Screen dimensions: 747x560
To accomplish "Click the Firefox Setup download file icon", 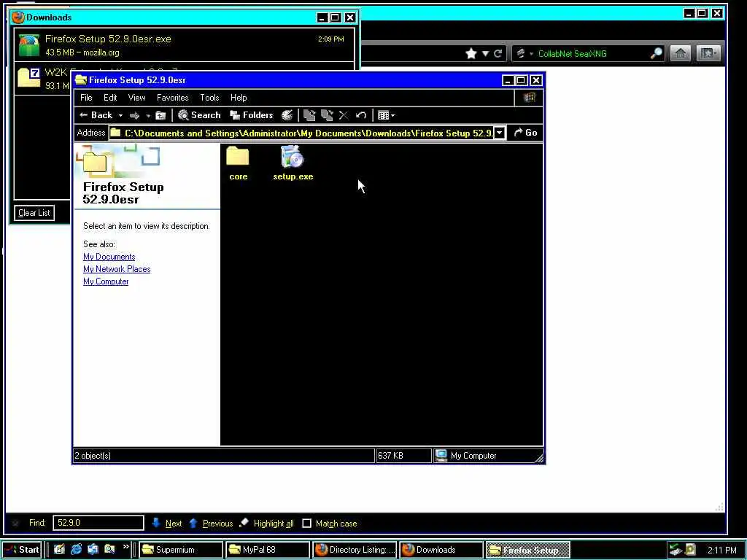I will [28, 45].
